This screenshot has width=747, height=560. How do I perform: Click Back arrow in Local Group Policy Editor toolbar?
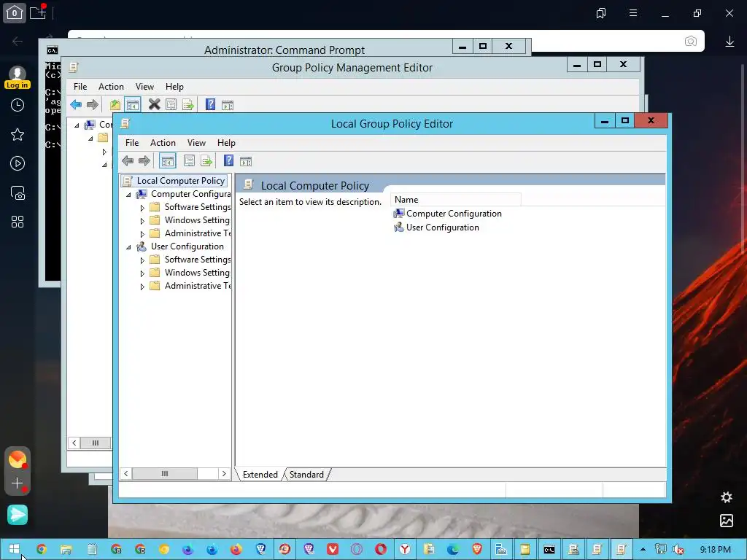[128, 161]
